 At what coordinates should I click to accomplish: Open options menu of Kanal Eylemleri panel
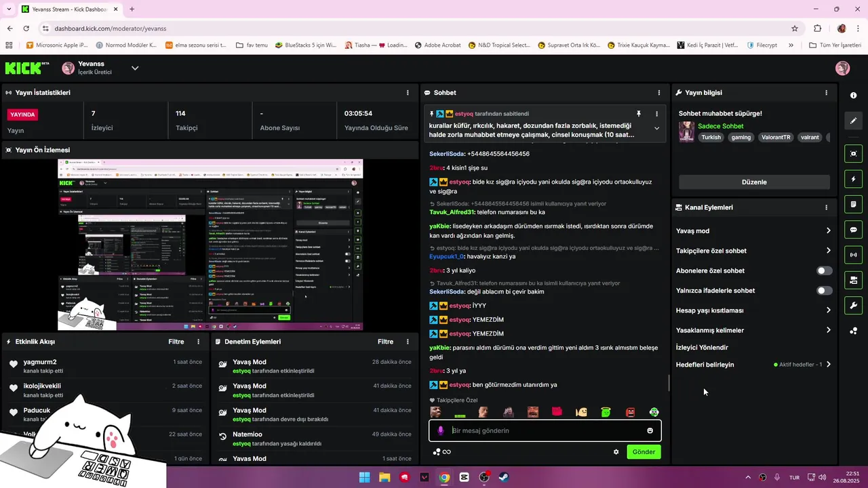pyautogui.click(x=826, y=207)
